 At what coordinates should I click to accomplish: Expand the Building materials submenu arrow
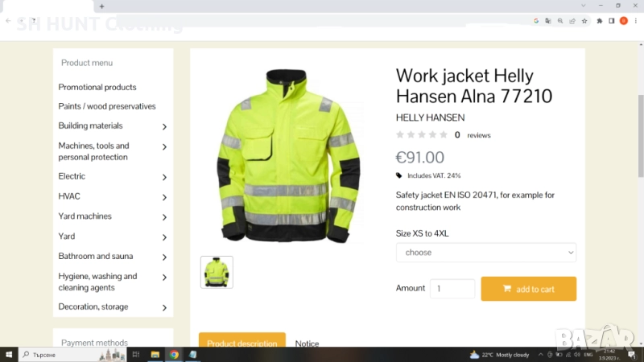click(164, 127)
